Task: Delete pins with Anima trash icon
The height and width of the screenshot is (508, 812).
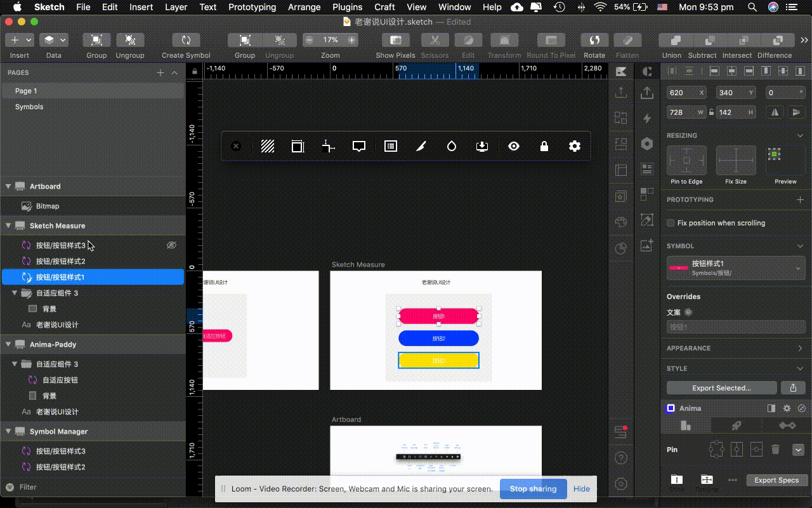Action: (775, 450)
